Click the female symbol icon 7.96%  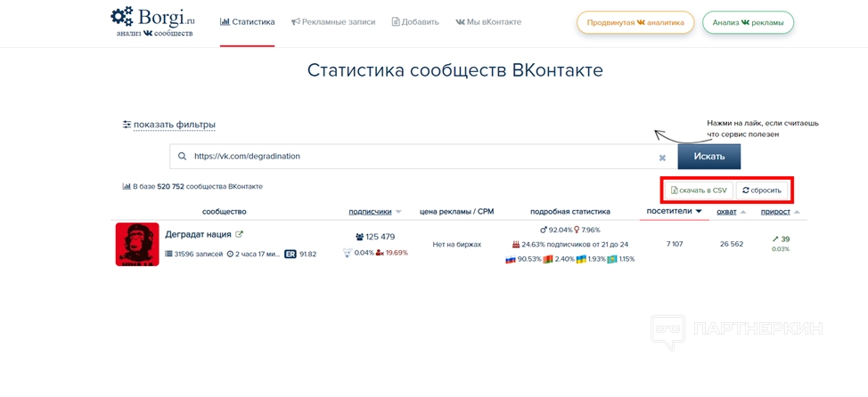click(577, 230)
